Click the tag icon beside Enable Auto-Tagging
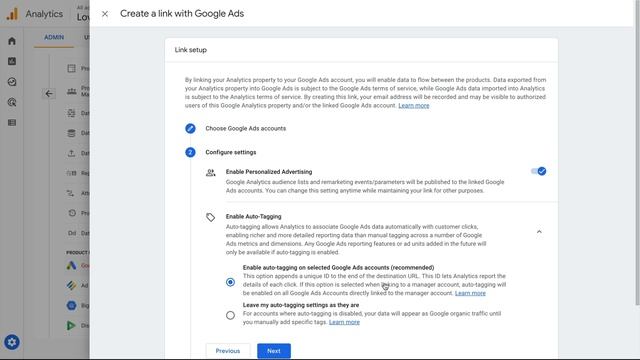Image resolution: width=640 pixels, height=360 pixels. (211, 217)
